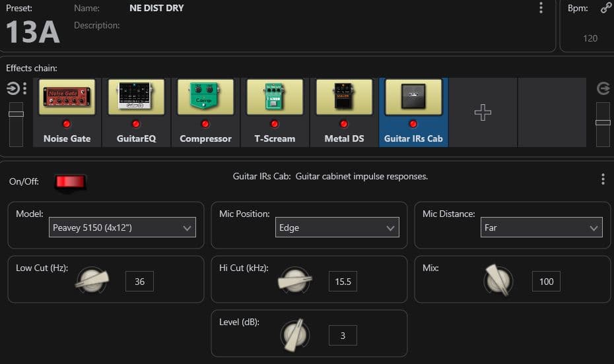Toggle Guitar IRs Cab red LED

click(x=413, y=124)
